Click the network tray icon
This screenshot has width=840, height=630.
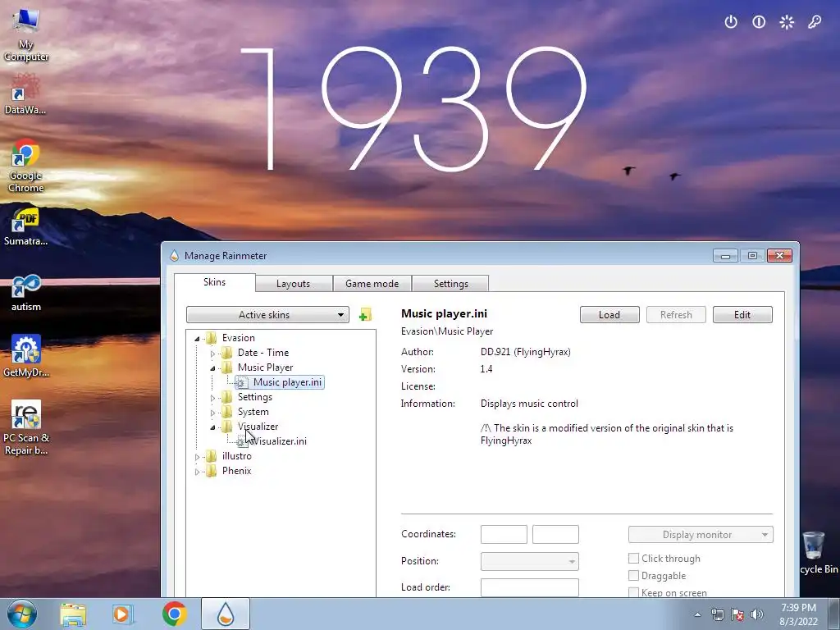coord(717,614)
